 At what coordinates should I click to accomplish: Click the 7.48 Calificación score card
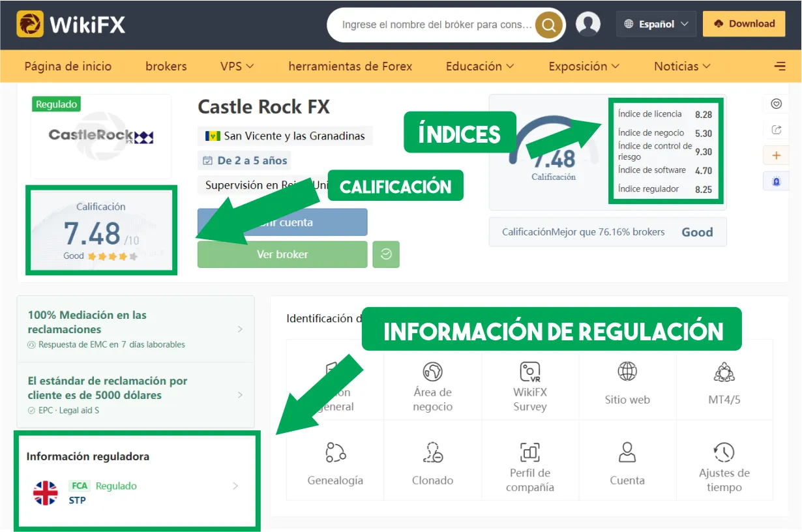(x=101, y=229)
